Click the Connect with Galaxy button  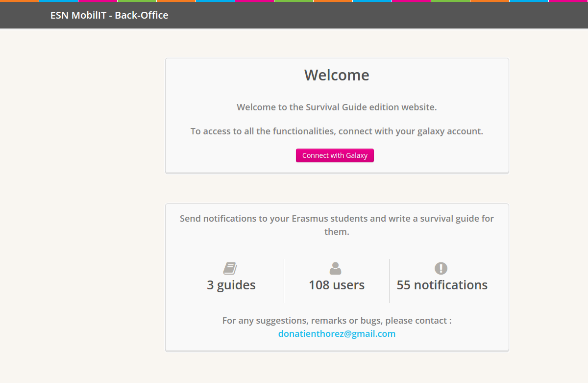[x=335, y=155]
